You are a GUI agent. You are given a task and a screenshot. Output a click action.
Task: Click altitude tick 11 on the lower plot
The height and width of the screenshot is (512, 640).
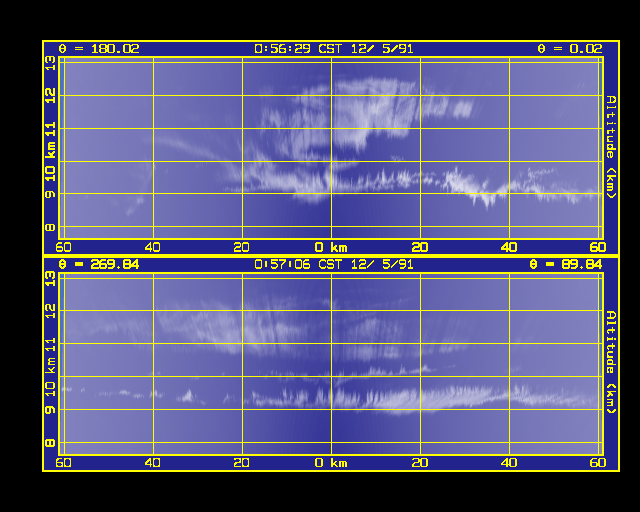(50, 345)
